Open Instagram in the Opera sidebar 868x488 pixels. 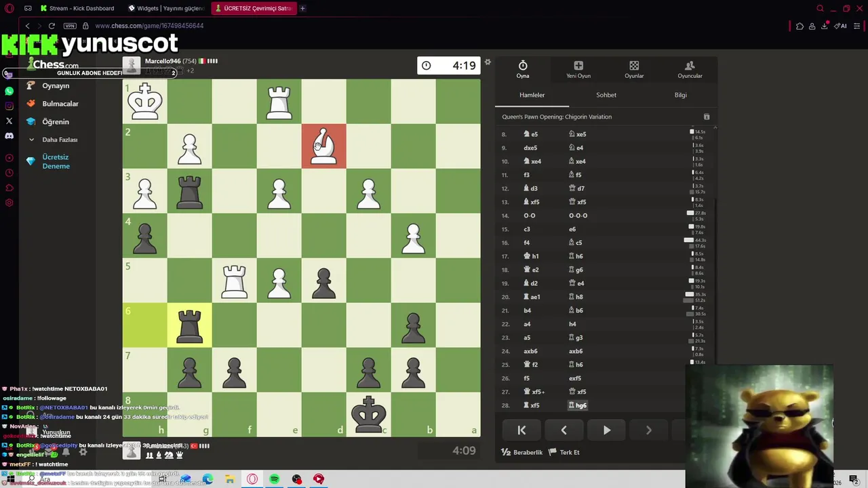coord(9,106)
